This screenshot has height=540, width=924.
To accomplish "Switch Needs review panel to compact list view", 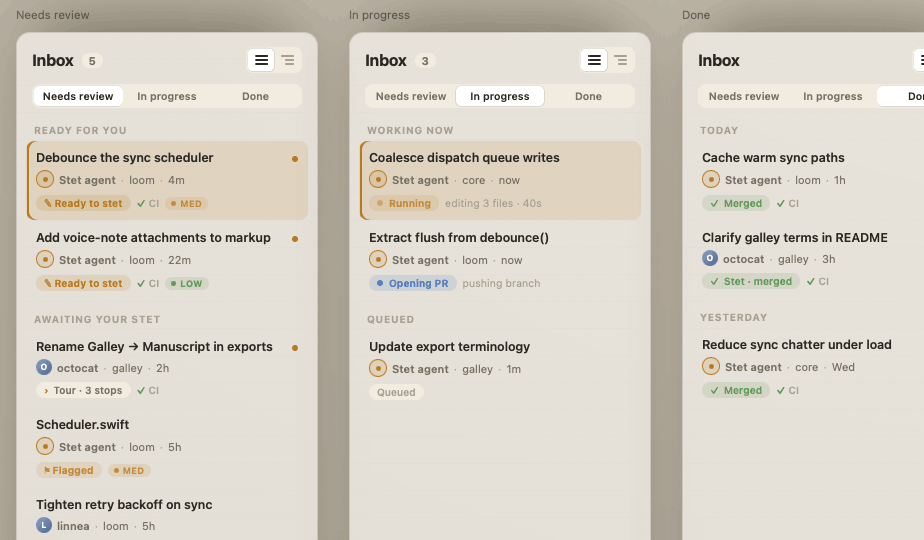I will (288, 60).
